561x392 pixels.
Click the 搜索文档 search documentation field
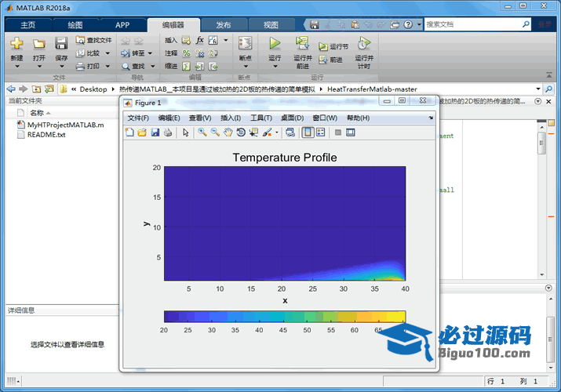point(473,24)
